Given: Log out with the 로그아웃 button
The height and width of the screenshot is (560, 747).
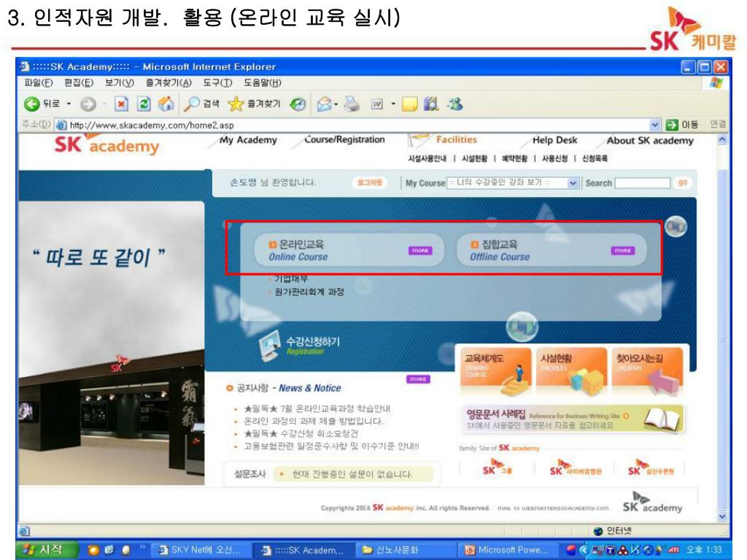Looking at the screenshot, I should click(x=370, y=182).
